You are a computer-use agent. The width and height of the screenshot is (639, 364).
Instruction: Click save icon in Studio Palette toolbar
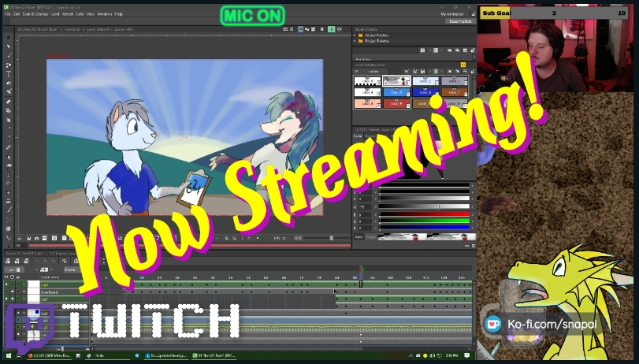[x=422, y=50]
